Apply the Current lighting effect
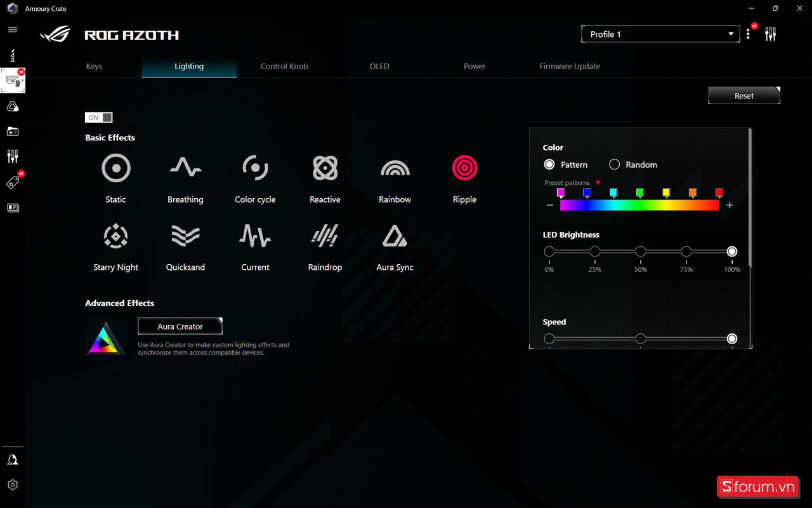This screenshot has height=508, width=812. (x=255, y=236)
